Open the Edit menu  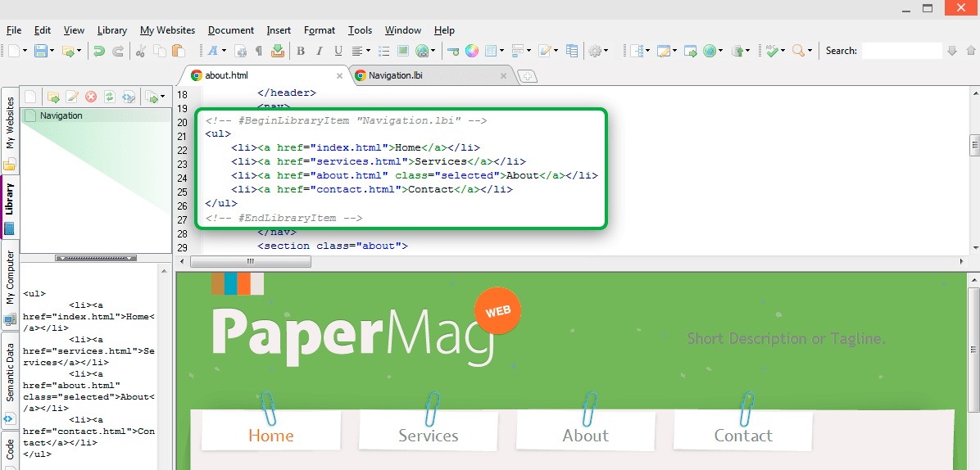click(x=43, y=30)
